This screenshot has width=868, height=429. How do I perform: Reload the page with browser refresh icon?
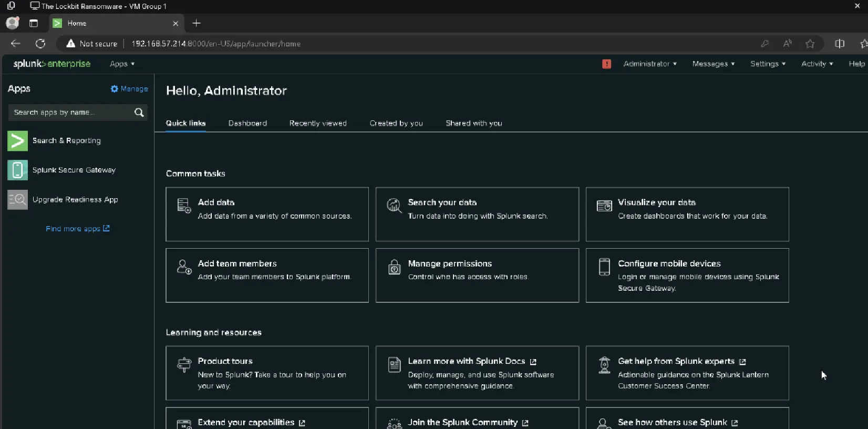[40, 44]
